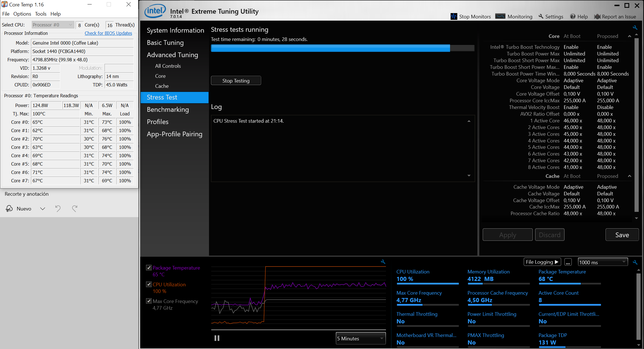
Task: Click the Intel logo in XTU
Action: coord(155,11)
